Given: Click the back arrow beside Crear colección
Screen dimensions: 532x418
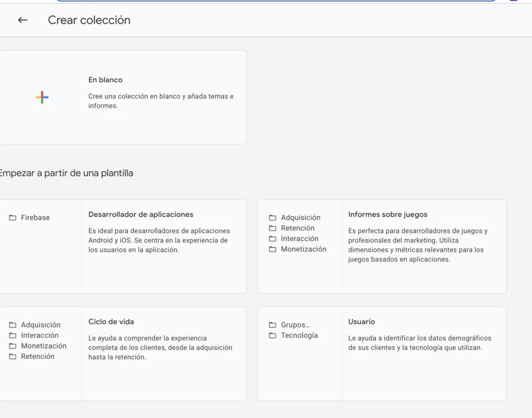Looking at the screenshot, I should pos(22,20).
